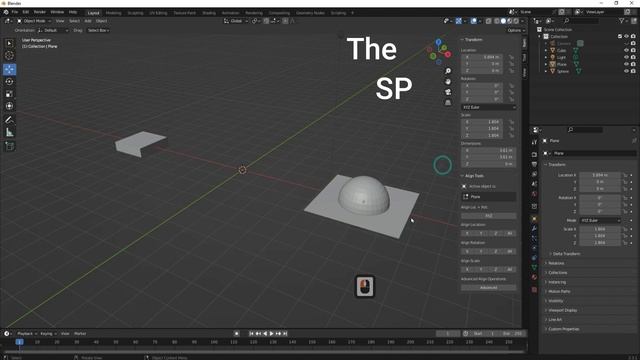
Task: Click the pan hand navigation icon
Action: [448, 82]
